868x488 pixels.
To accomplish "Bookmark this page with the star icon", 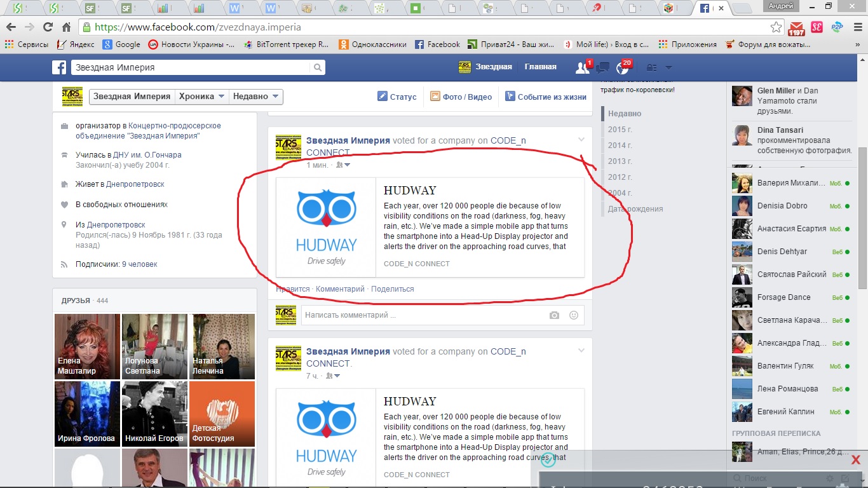I will [x=776, y=27].
